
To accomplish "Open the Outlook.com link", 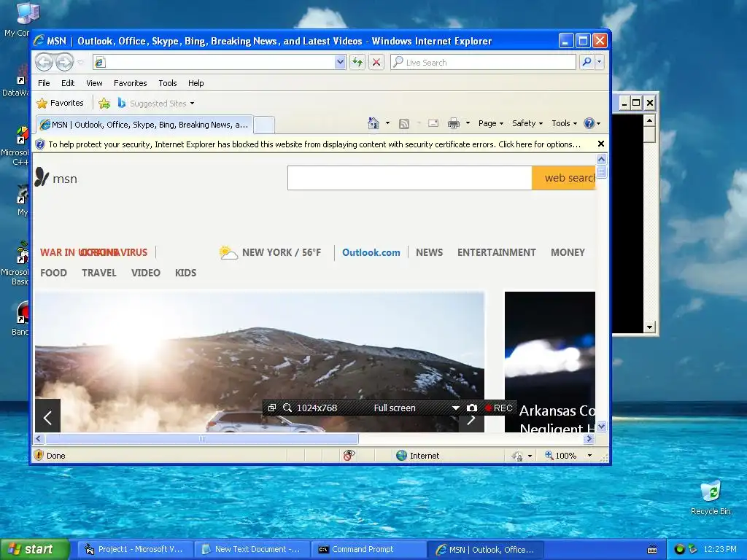I will tap(371, 252).
